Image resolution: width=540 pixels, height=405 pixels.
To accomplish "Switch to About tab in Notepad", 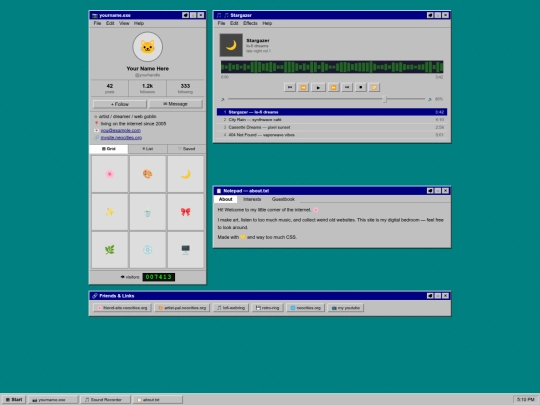I will pos(226,199).
